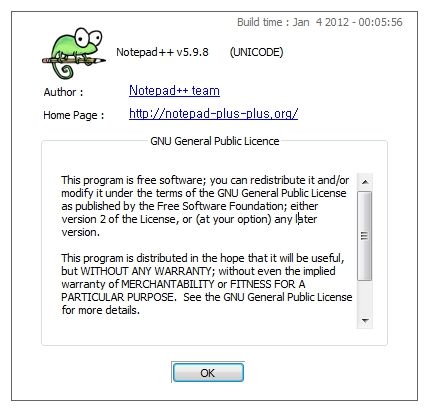427x410 pixels.
Task: Place cursor on 'for more details.' line
Action: click(100, 310)
